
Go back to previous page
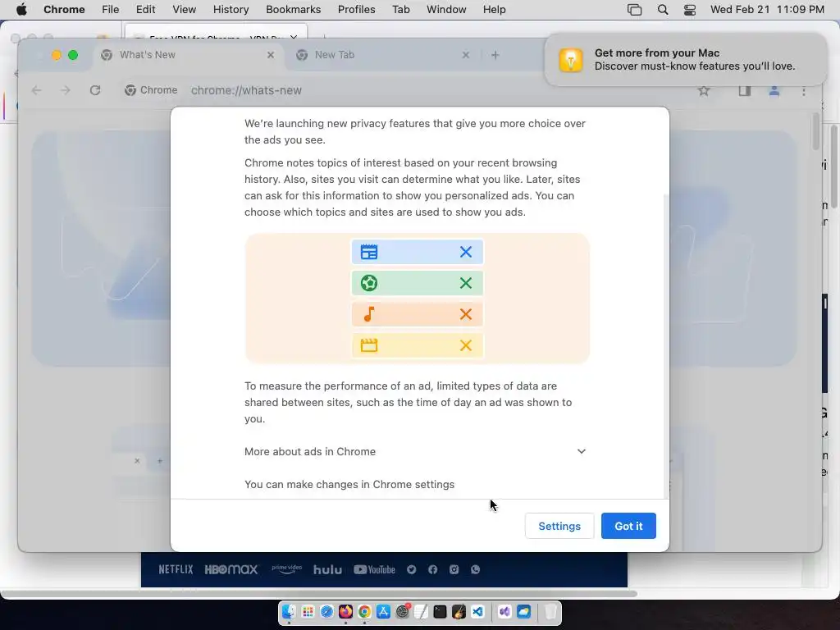(36, 90)
